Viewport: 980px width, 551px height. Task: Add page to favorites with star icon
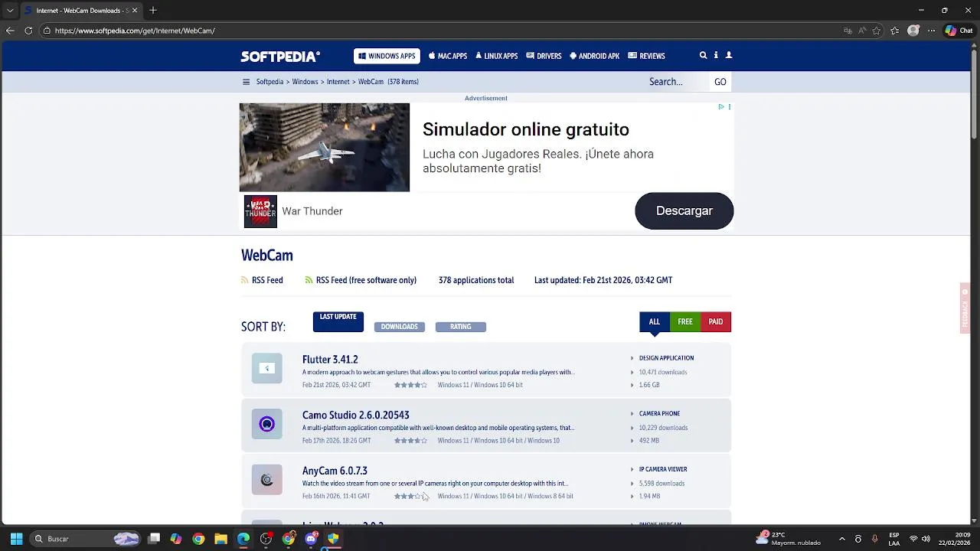[877, 31]
